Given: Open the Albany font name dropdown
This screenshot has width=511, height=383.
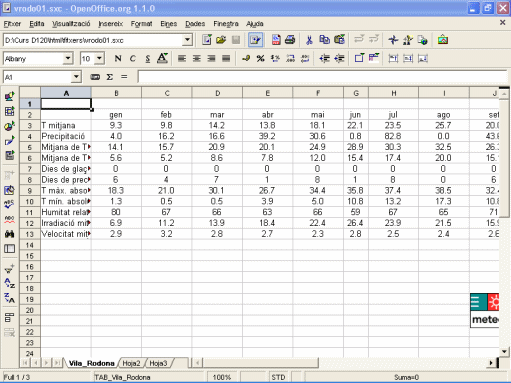Looking at the screenshot, I should 68,59.
